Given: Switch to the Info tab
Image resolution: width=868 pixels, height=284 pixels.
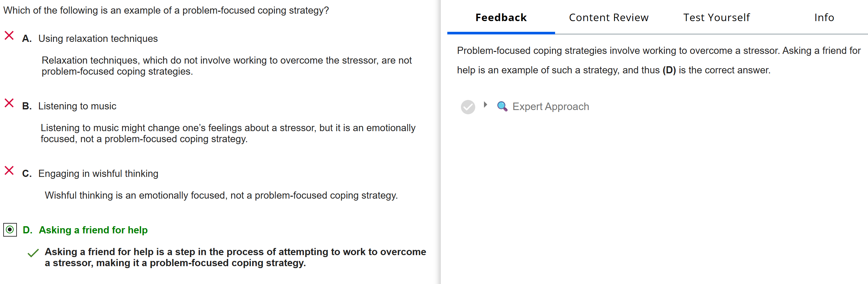Looking at the screenshot, I should pos(824,18).
